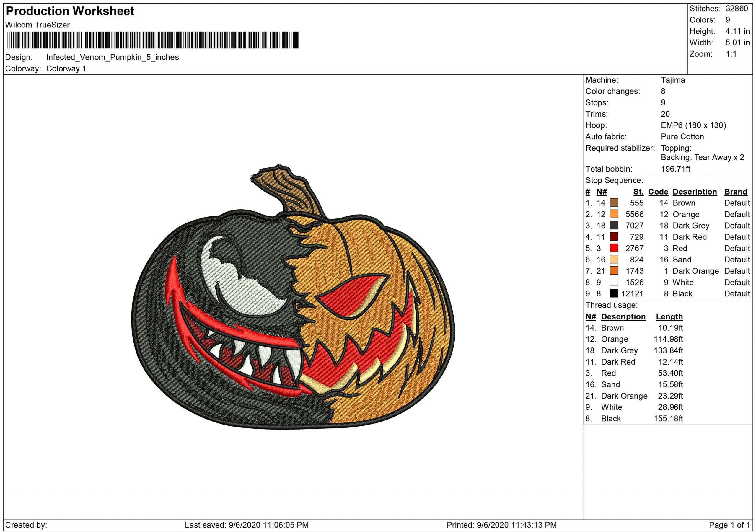Click thread length '53.40ft' for Red

670,373
